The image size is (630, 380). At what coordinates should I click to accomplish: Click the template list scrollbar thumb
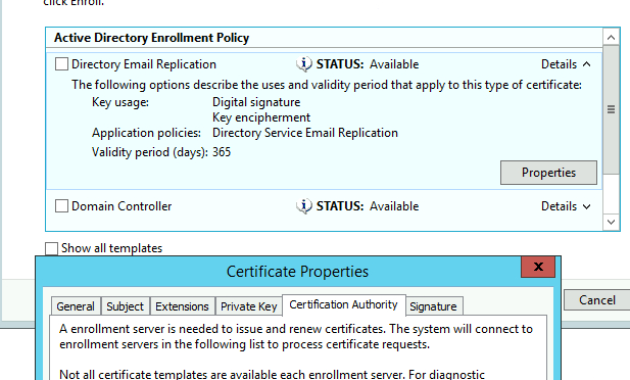tap(611, 109)
